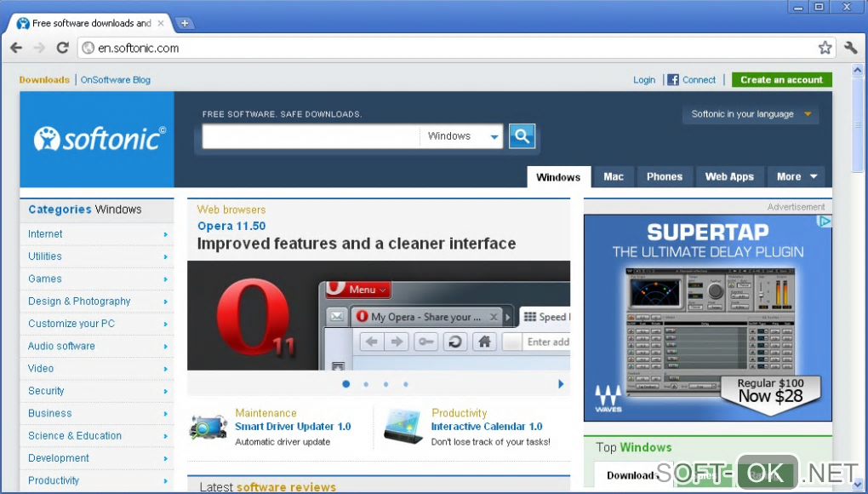Screen dimensions: 868x494
Task: Click the browser forward arrow
Action: pos(39,49)
